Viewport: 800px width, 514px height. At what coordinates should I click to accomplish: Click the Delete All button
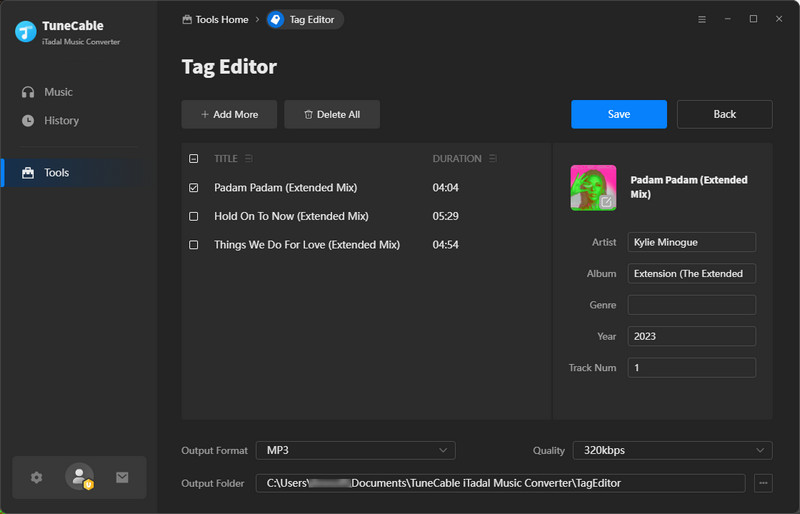332,114
